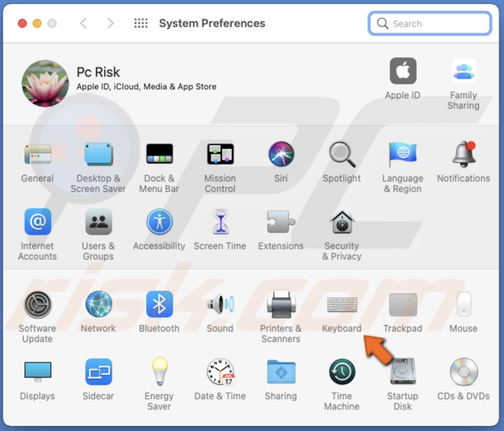
Task: Open Security & Privacy preferences
Action: 342,223
